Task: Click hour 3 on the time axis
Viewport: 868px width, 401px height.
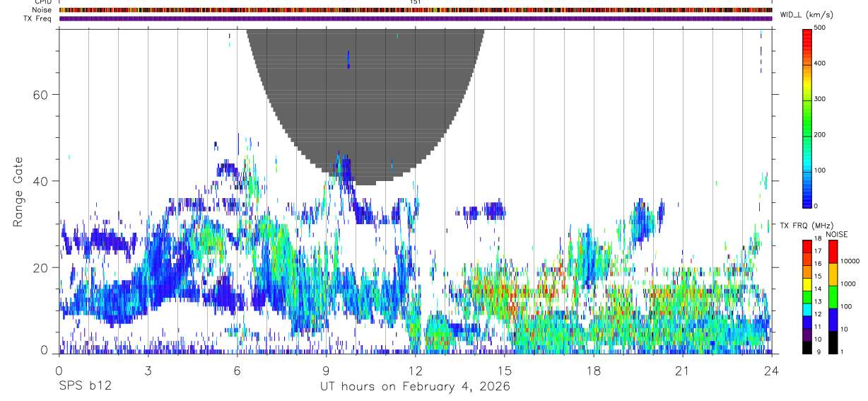Action: pyautogui.click(x=148, y=371)
